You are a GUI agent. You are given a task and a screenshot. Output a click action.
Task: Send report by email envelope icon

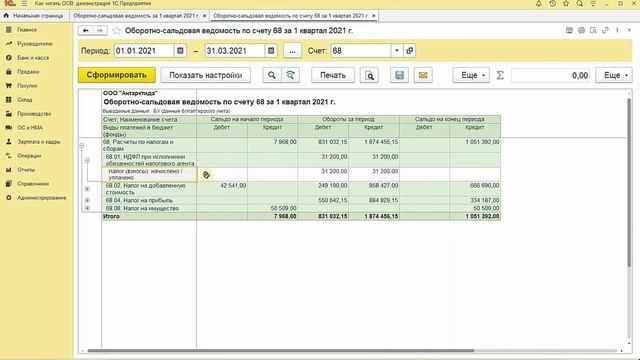tap(423, 75)
